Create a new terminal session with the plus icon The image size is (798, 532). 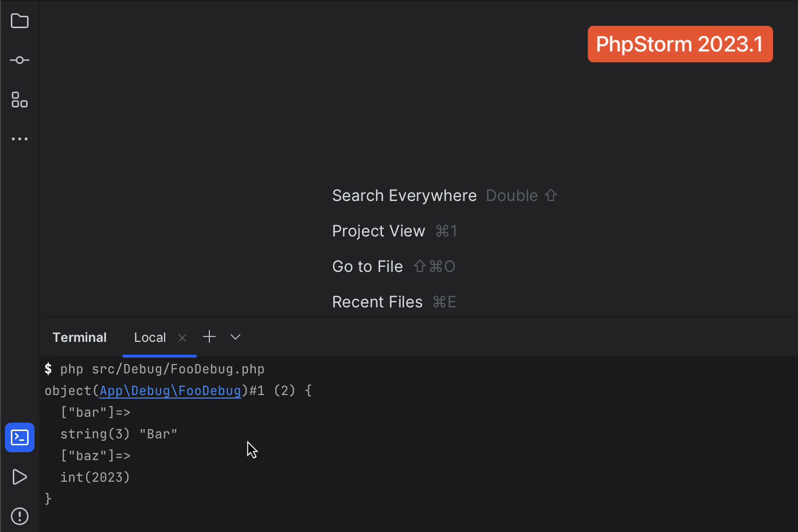click(209, 336)
